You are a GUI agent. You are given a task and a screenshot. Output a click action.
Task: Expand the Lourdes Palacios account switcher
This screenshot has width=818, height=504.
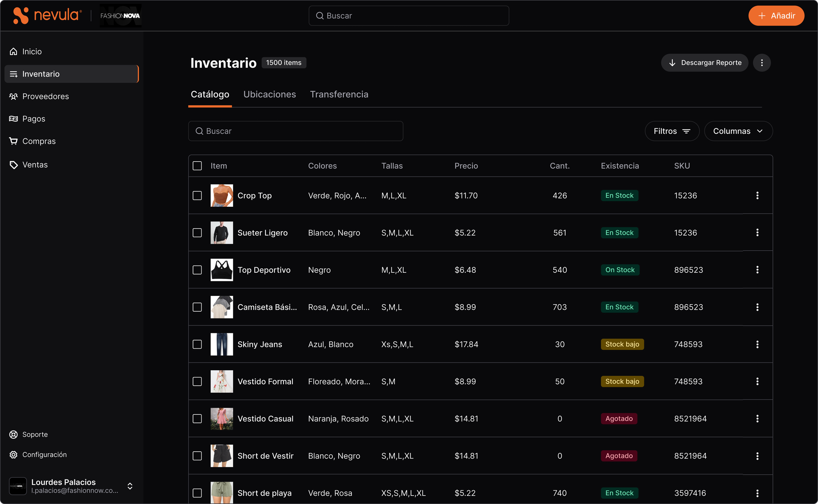tap(130, 486)
